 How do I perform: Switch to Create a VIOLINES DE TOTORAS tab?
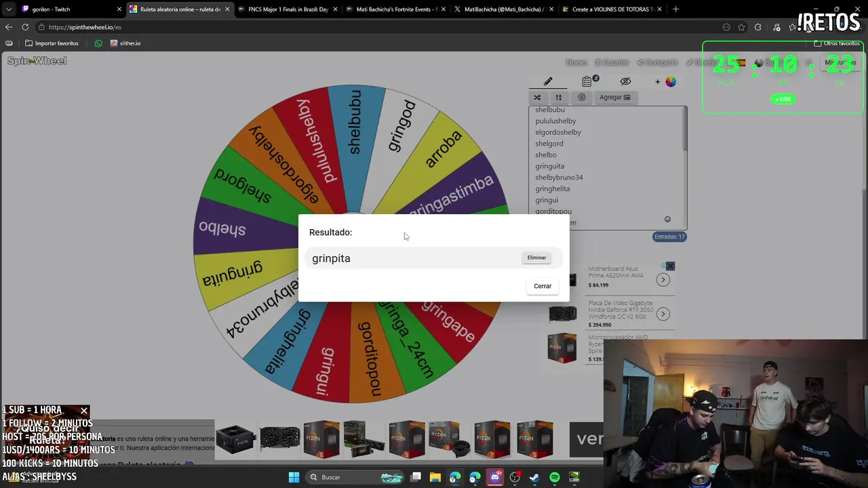tap(612, 9)
